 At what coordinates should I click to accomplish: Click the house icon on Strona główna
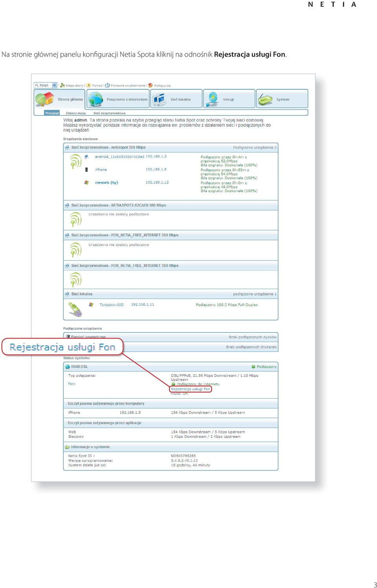(44, 99)
